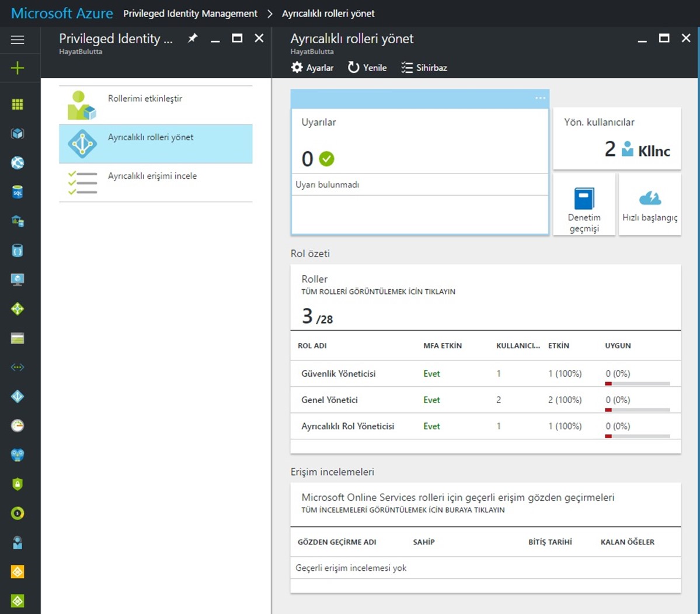Image resolution: width=700 pixels, height=614 pixels.
Task: Open Azure Active Directory blue diamond sidebar icon
Action: (x=18, y=396)
